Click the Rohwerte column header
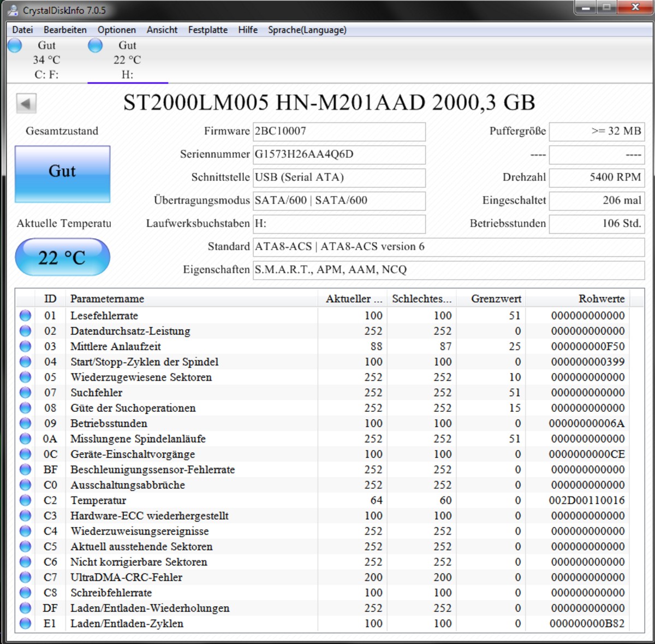Viewport: 655px width, 644px height. point(577,299)
